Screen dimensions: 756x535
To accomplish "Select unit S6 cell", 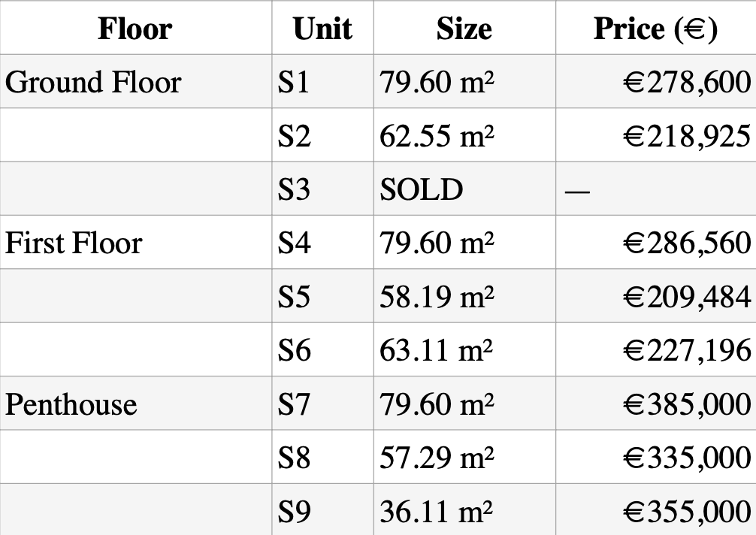I will 294,350.
